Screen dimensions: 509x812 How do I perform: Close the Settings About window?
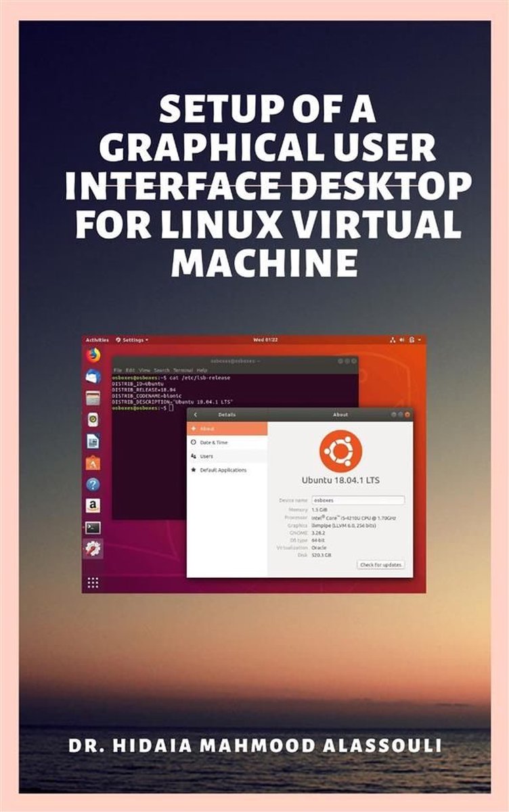(407, 414)
